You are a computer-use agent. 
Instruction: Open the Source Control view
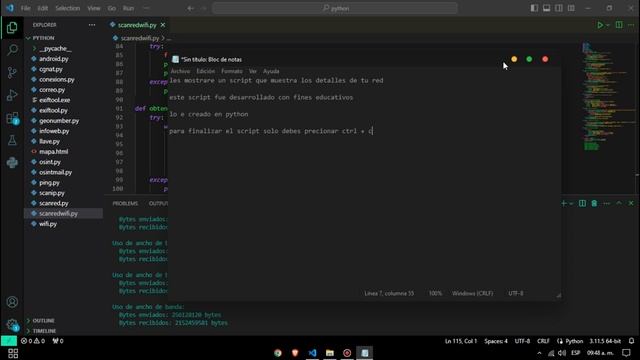(12, 73)
